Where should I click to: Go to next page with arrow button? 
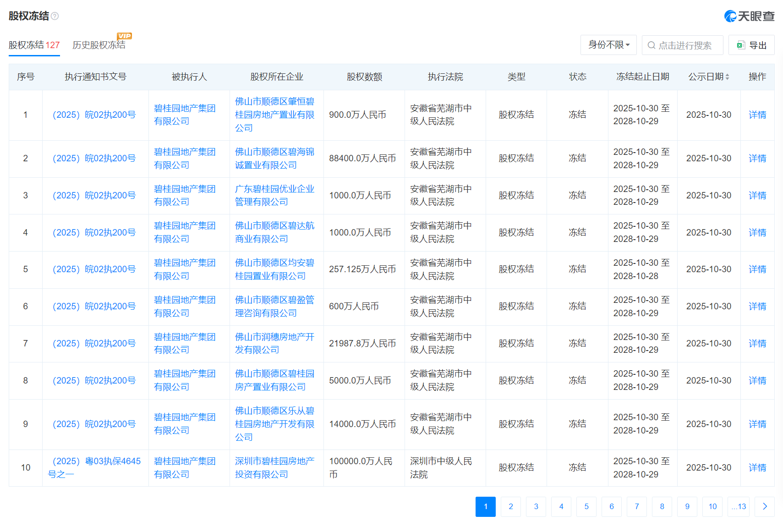(764, 506)
